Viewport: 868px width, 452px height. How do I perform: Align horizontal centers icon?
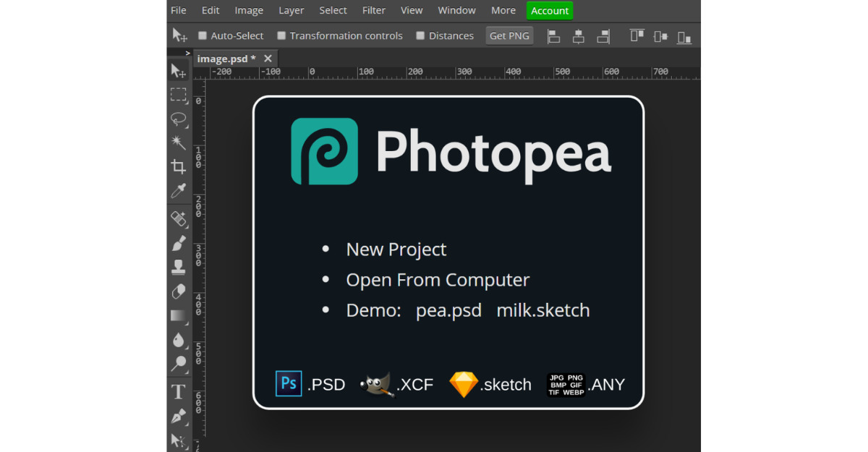coord(579,36)
